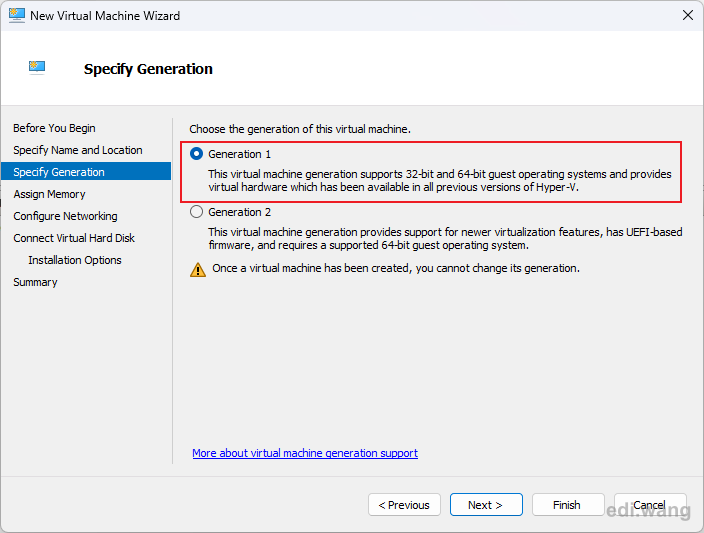Select the Generation 1 radio button

click(196, 154)
